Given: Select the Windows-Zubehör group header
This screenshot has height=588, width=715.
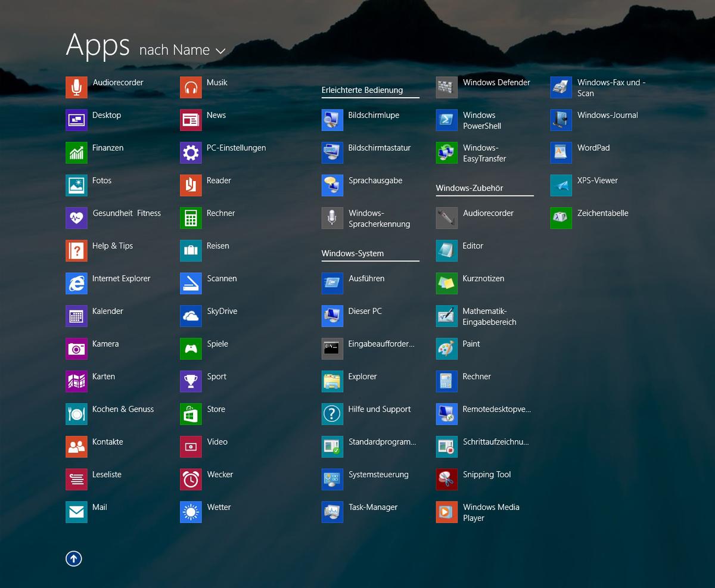Looking at the screenshot, I should click(470, 188).
